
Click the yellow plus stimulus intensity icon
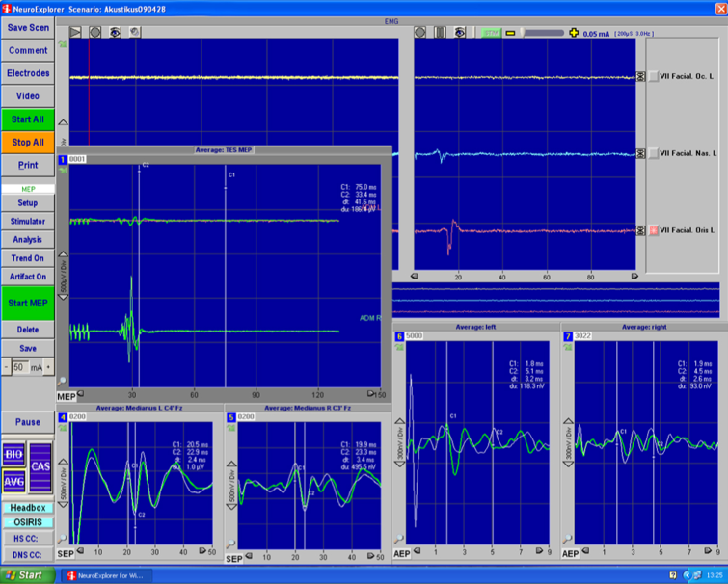pyautogui.click(x=574, y=33)
